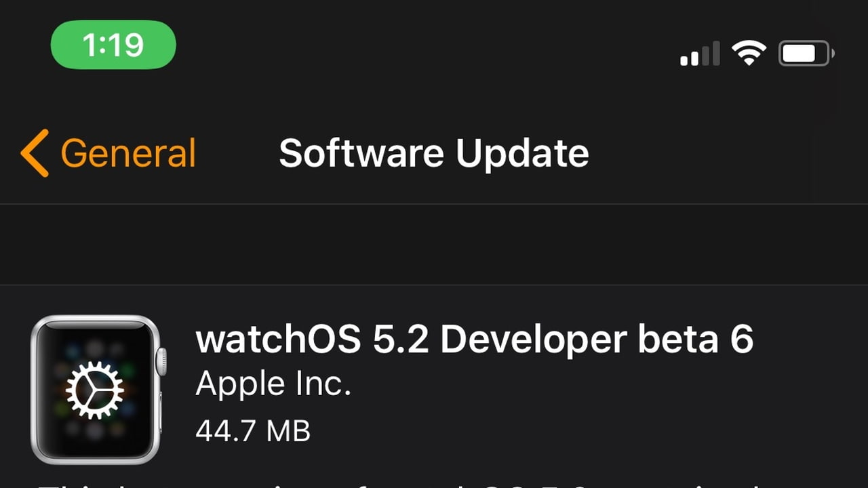Tap the orange back chevron arrow
The width and height of the screenshot is (868, 488).
point(35,153)
